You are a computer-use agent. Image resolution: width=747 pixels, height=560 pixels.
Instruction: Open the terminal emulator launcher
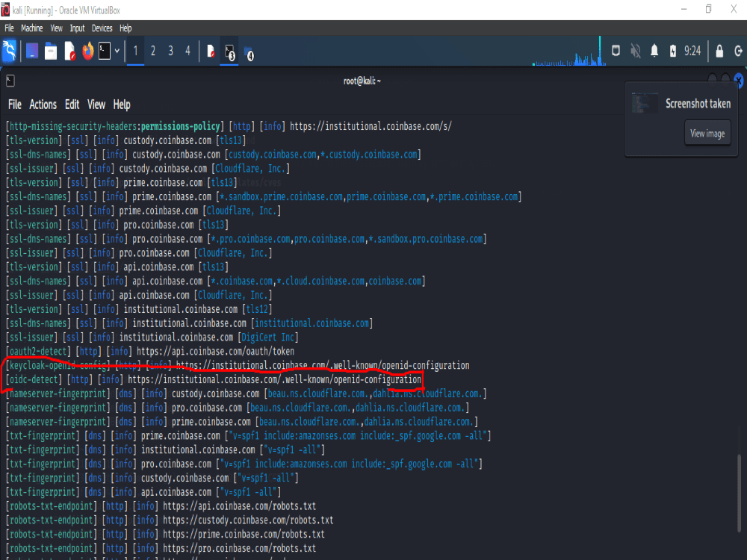coord(105,51)
